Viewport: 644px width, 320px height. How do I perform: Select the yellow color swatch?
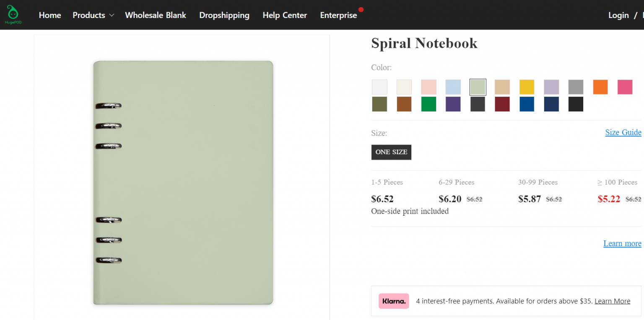[527, 87]
